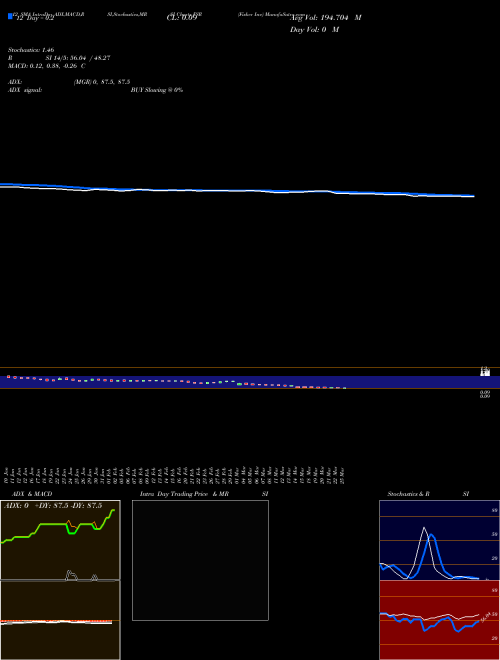Click the '(MGR) 0, 87.5, 87.5' ADX values
The height and width of the screenshot is (660, 500).
click(102, 82)
